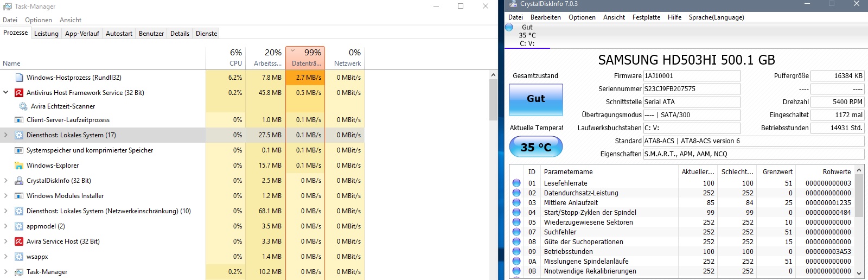Select Avira Echtzeit-Scanner row text
The width and height of the screenshot is (868, 280).
coord(63,106)
